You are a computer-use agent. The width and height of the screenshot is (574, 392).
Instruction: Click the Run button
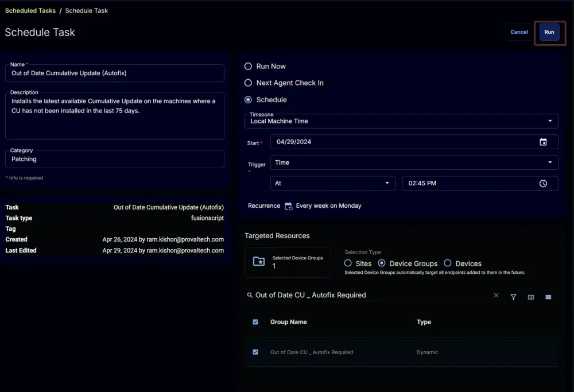coord(549,32)
